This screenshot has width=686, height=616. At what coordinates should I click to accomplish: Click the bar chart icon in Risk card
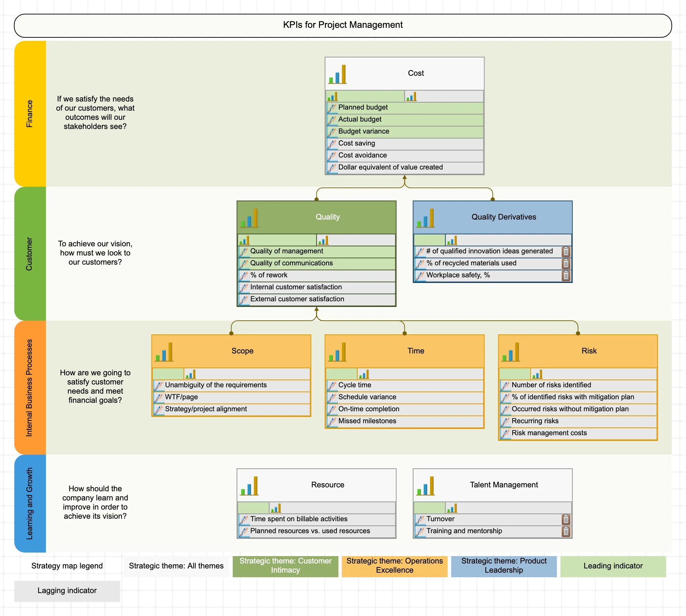click(x=511, y=352)
